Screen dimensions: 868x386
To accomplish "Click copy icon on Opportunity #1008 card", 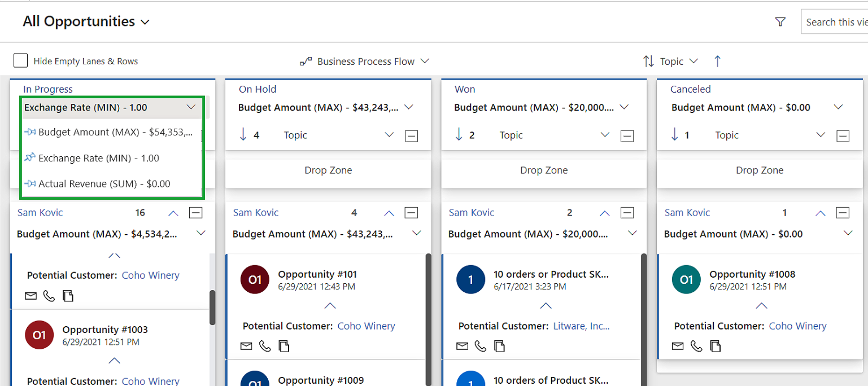I will [x=715, y=346].
